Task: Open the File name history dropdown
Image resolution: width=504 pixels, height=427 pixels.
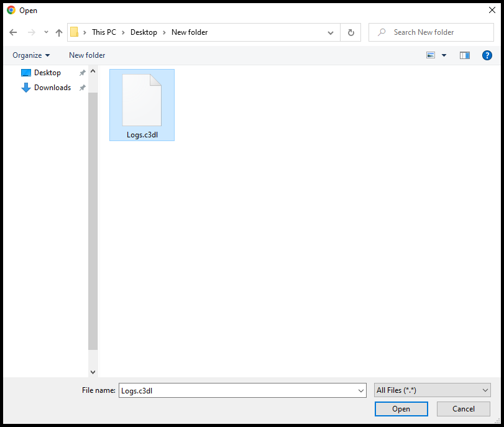Action: [x=361, y=391]
